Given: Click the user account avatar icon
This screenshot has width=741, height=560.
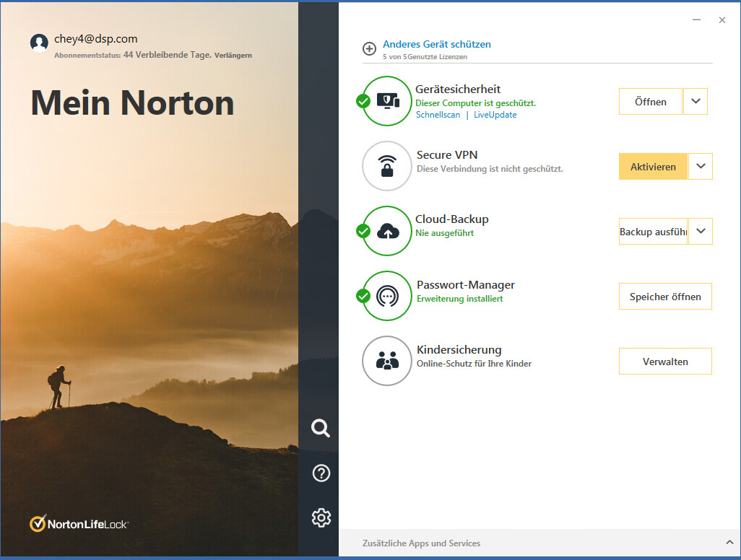Looking at the screenshot, I should pos(39,43).
